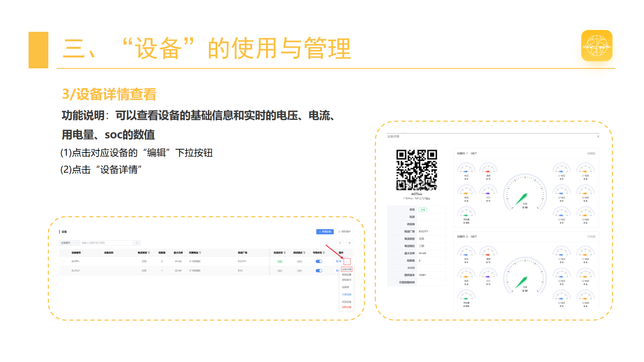Click the device QR code image
The image size is (644, 362).
tap(417, 170)
